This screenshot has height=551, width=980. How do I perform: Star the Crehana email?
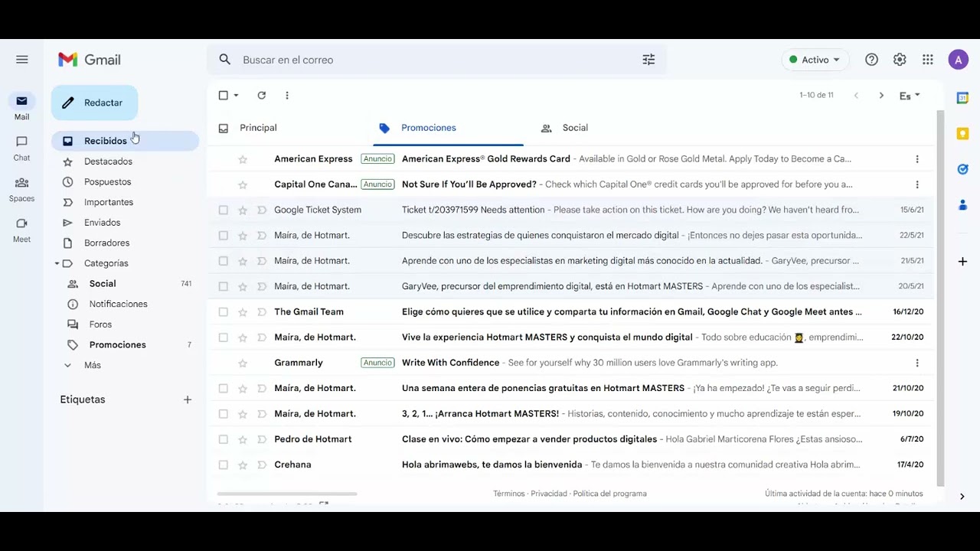(243, 465)
